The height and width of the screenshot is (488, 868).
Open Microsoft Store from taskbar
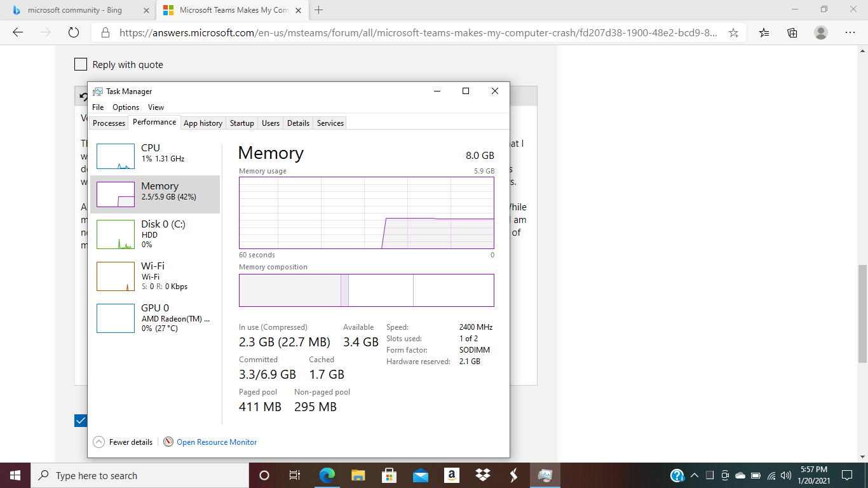pos(389,475)
